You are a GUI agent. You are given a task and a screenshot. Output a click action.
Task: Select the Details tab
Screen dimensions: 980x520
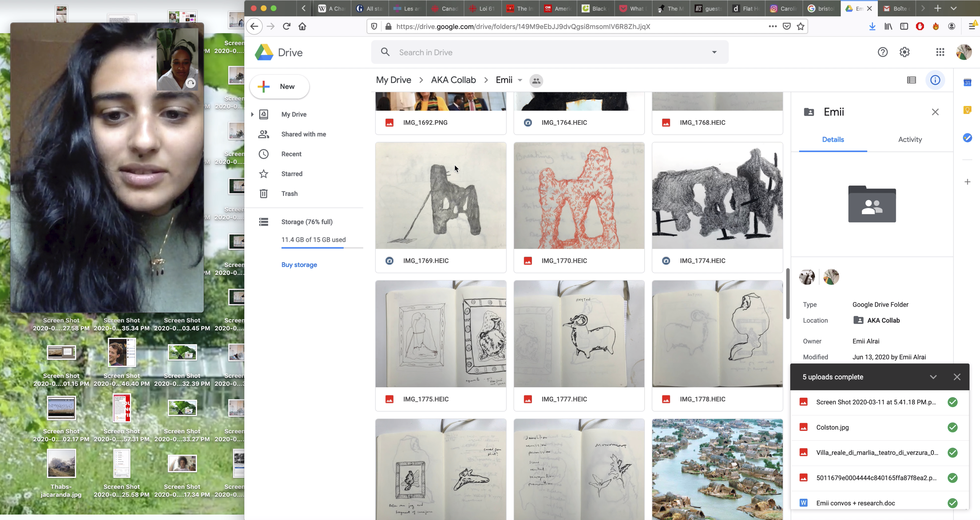[x=833, y=139]
